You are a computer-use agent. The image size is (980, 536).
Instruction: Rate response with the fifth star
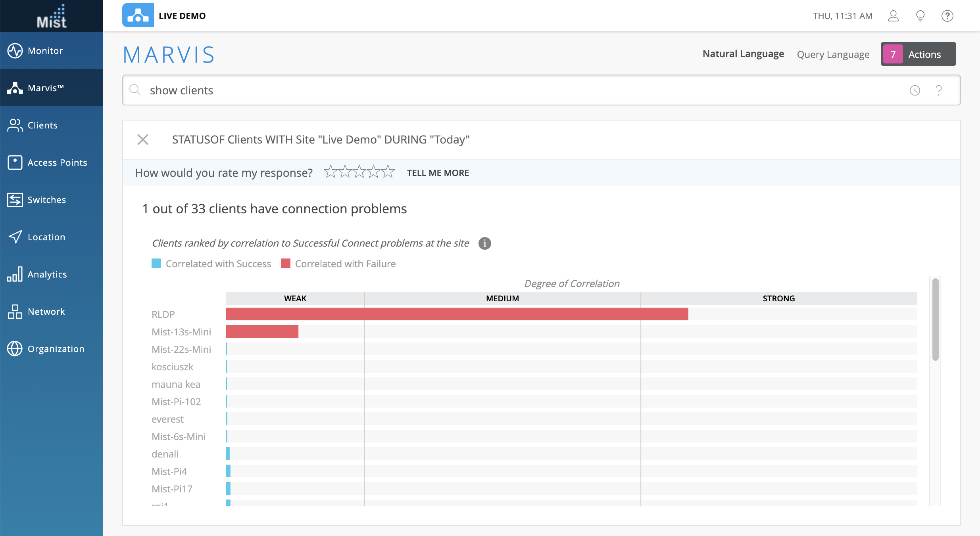coord(388,172)
